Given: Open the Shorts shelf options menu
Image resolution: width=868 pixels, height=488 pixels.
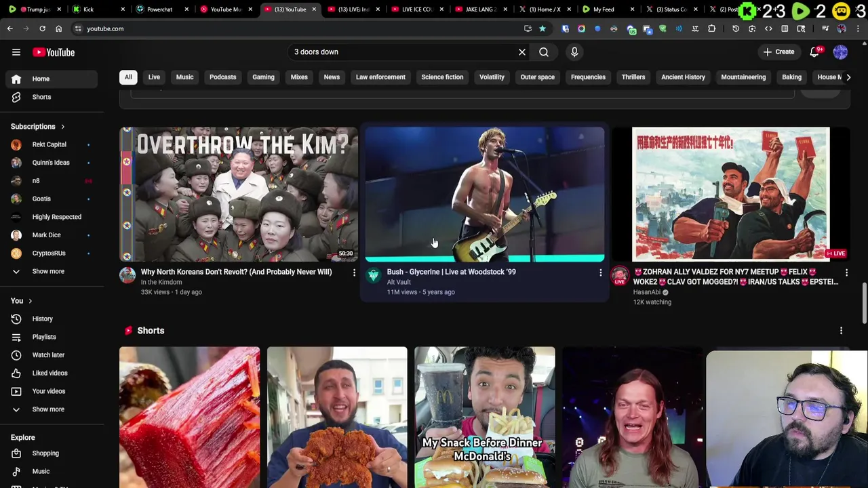Looking at the screenshot, I should click(x=841, y=331).
